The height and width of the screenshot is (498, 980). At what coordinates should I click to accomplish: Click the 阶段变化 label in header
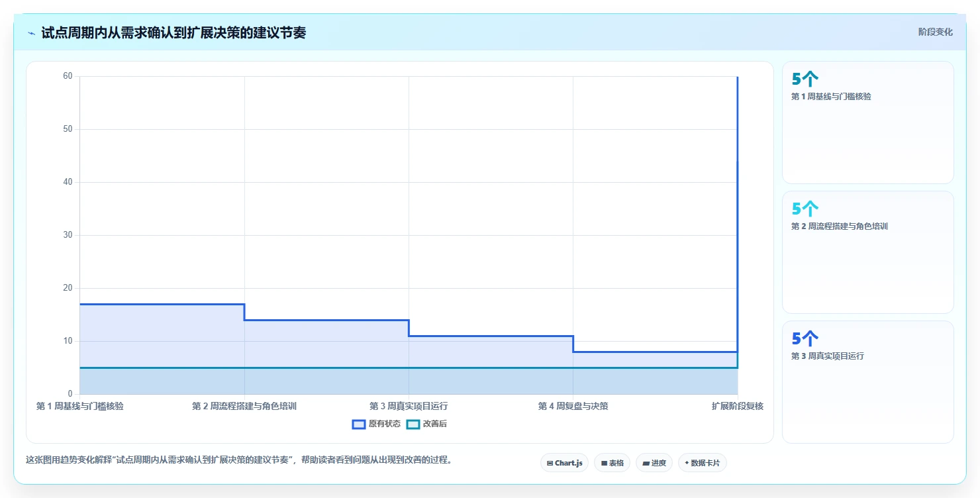coord(936,32)
